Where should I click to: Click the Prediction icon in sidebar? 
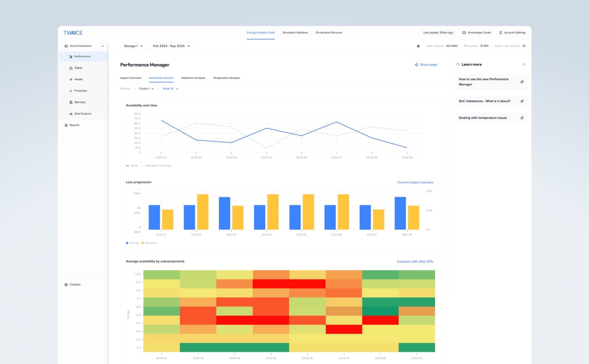(71, 91)
